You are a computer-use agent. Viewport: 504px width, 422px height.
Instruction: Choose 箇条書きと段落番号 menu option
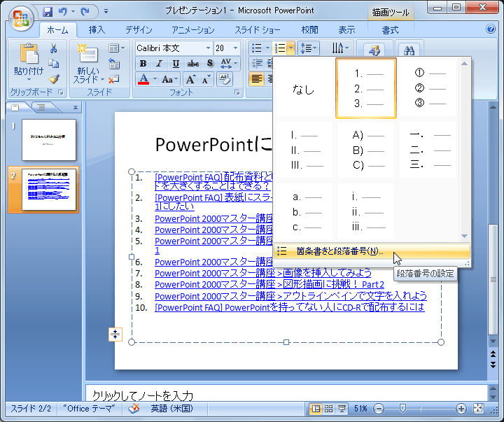click(x=339, y=251)
